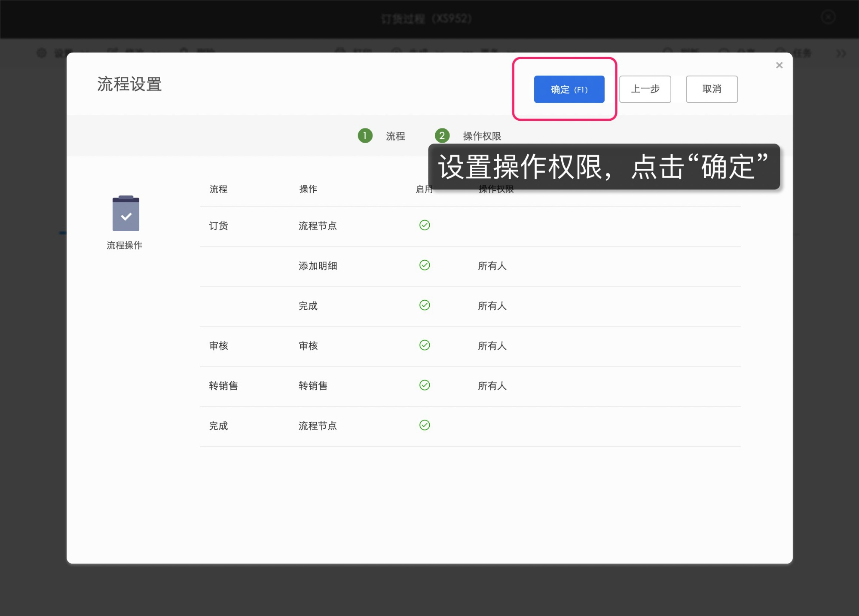The image size is (859, 616).
Task: Toggle enable for the 添加明细 operation
Action: tap(424, 265)
